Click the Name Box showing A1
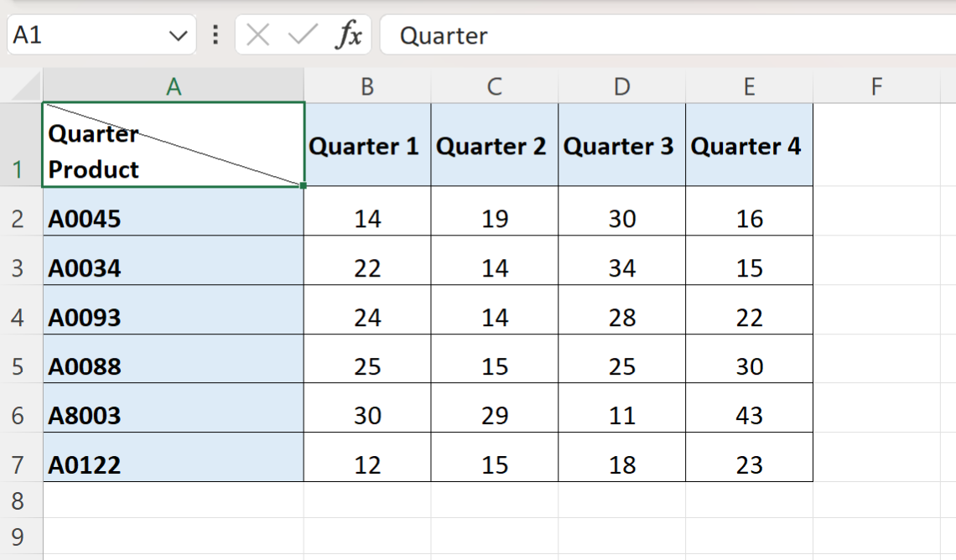956x560 pixels. point(101,34)
